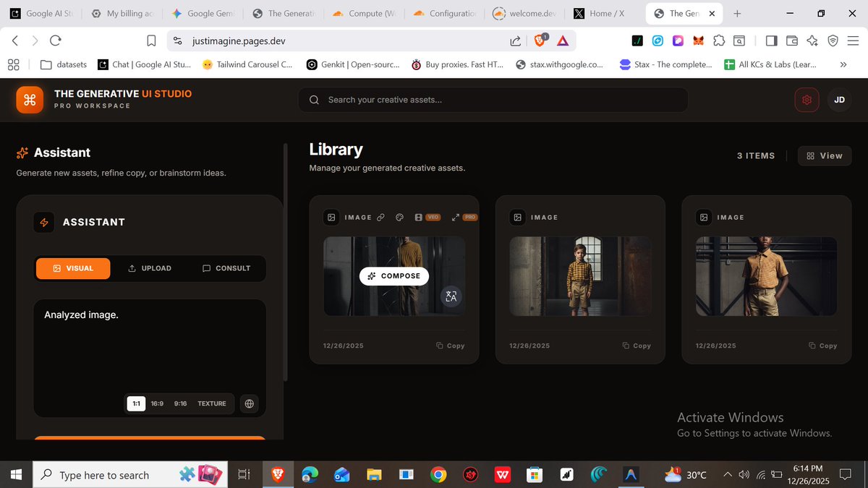Screen dimensions: 868x488
Task: Reload the current page
Action: point(56,41)
